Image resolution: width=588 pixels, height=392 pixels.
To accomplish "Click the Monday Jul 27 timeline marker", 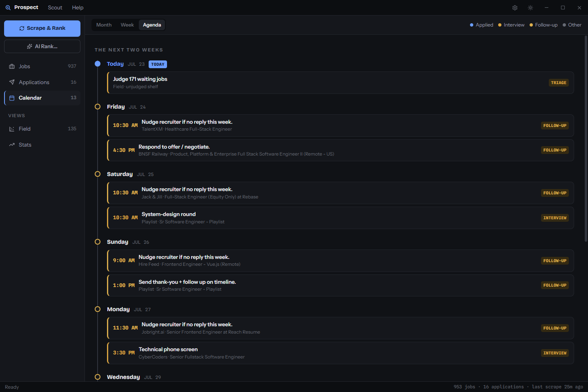I will 98,309.
